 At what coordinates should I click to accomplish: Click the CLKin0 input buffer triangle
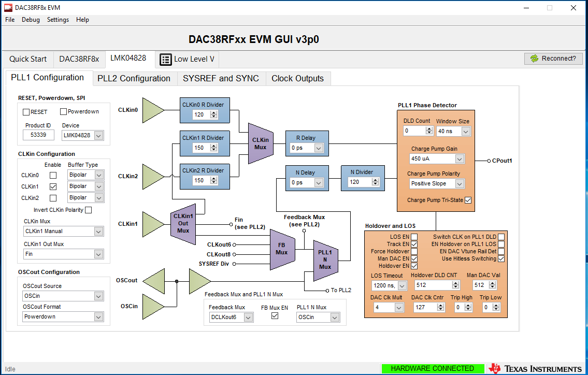[x=153, y=110]
